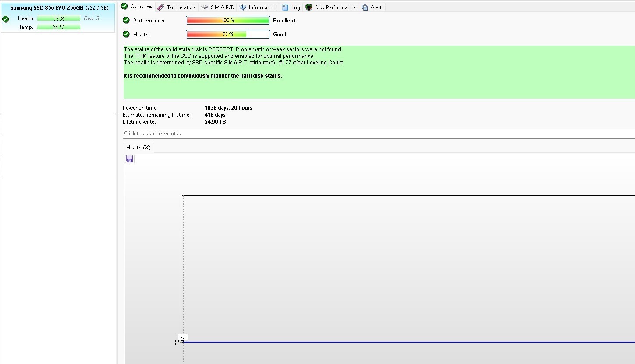Click the Health 73 % bar in overview
Image resolution: width=635 pixels, height=364 pixels.
[228, 34]
